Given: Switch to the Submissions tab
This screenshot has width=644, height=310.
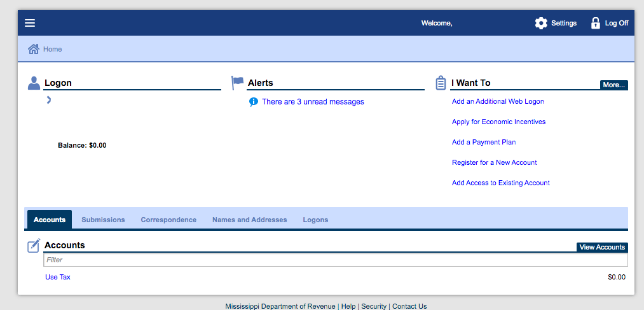Looking at the screenshot, I should [103, 220].
